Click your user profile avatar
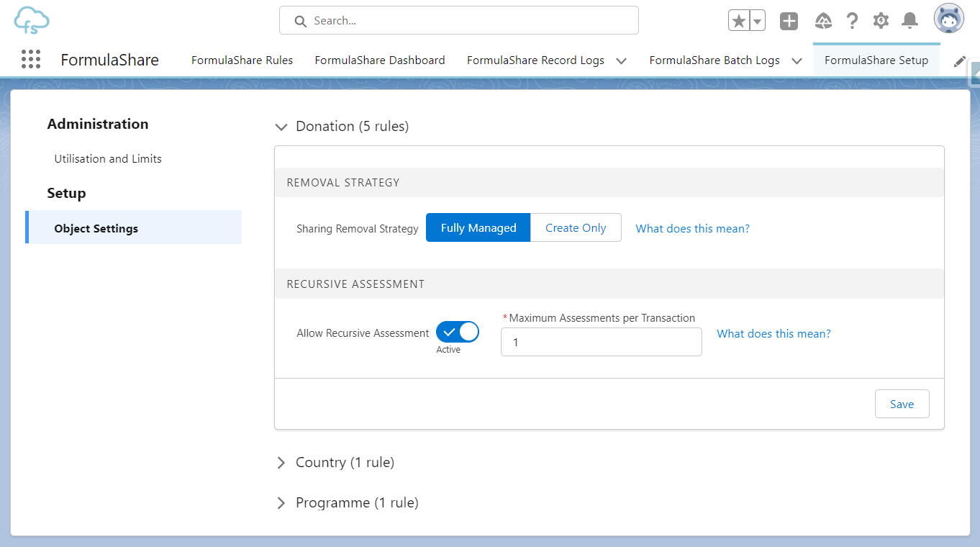This screenshot has width=980, height=547. pyautogui.click(x=948, y=18)
